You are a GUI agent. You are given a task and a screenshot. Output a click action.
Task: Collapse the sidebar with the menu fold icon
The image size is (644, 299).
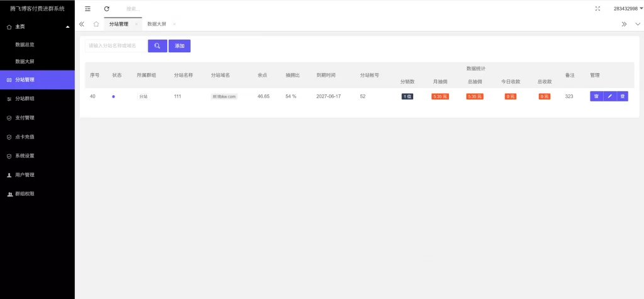[x=87, y=9]
